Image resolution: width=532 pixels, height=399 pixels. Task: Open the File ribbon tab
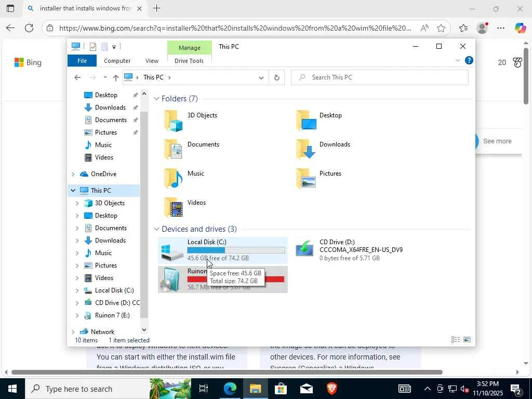[x=82, y=61]
